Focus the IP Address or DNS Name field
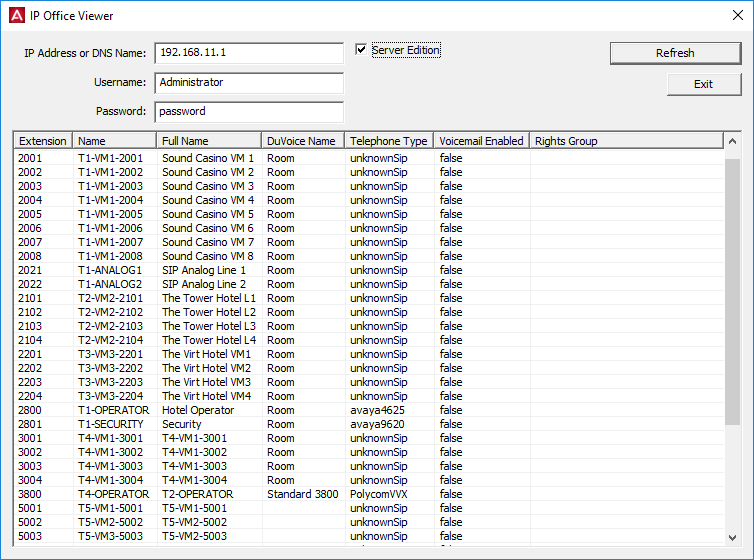This screenshot has height=560, width=754. (248, 53)
